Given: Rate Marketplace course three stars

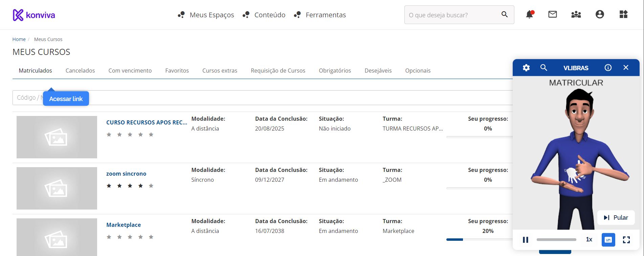Looking at the screenshot, I should pos(130,237).
